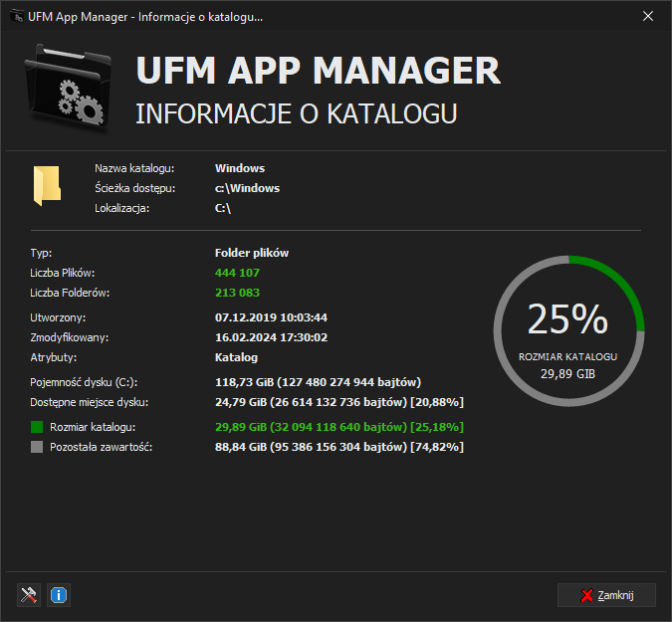The image size is (672, 622).
Task: Click 'ROZMIAR KATALOGU' text inside the gauge
Action: tap(567, 357)
